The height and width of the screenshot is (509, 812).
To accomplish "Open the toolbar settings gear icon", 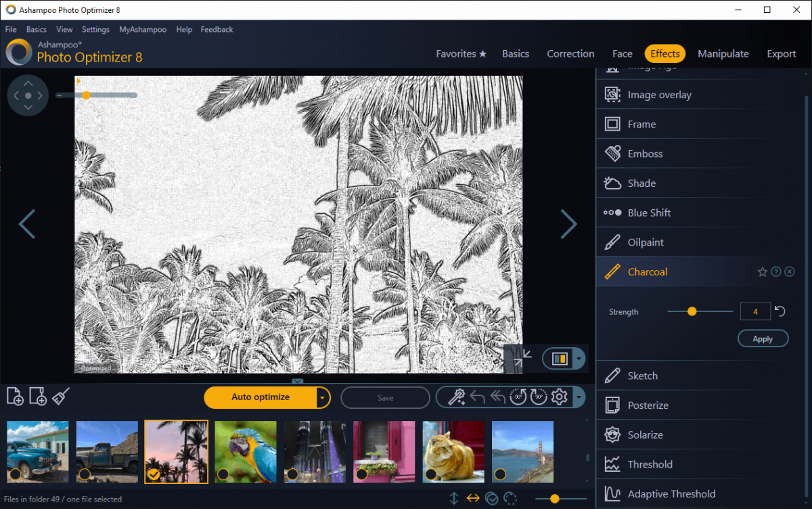I will (x=559, y=397).
